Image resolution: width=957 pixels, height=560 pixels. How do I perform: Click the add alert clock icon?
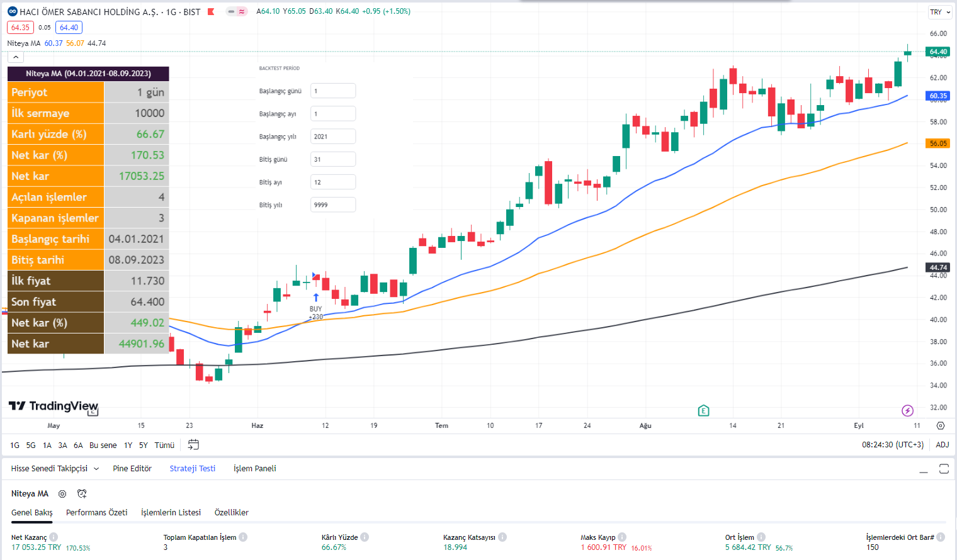[x=82, y=494]
